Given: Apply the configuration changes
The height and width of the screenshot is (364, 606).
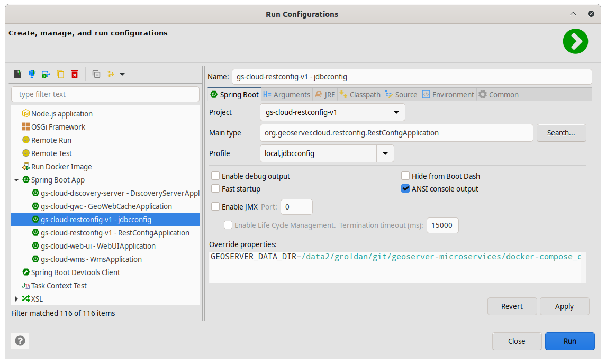Looking at the screenshot, I should pyautogui.click(x=564, y=306).
